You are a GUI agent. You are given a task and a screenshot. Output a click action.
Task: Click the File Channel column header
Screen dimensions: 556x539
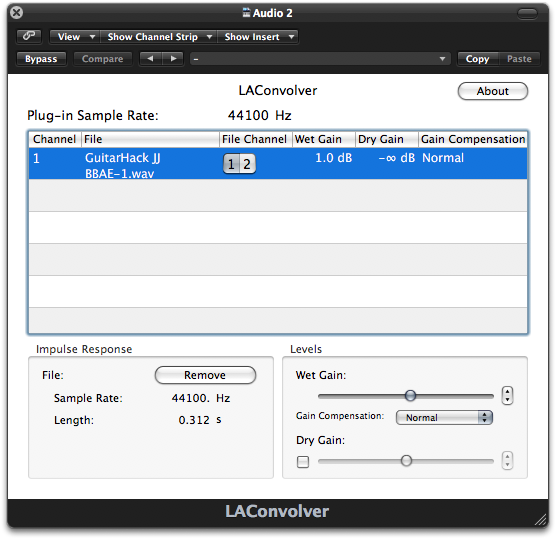tap(256, 139)
